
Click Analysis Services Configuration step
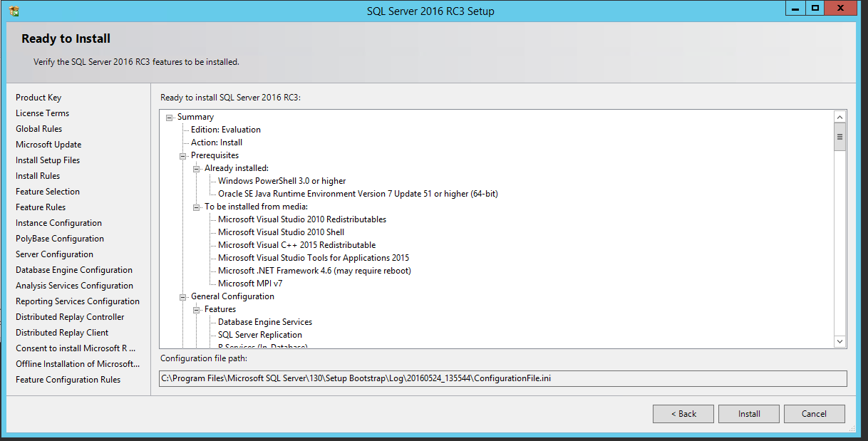(x=75, y=286)
